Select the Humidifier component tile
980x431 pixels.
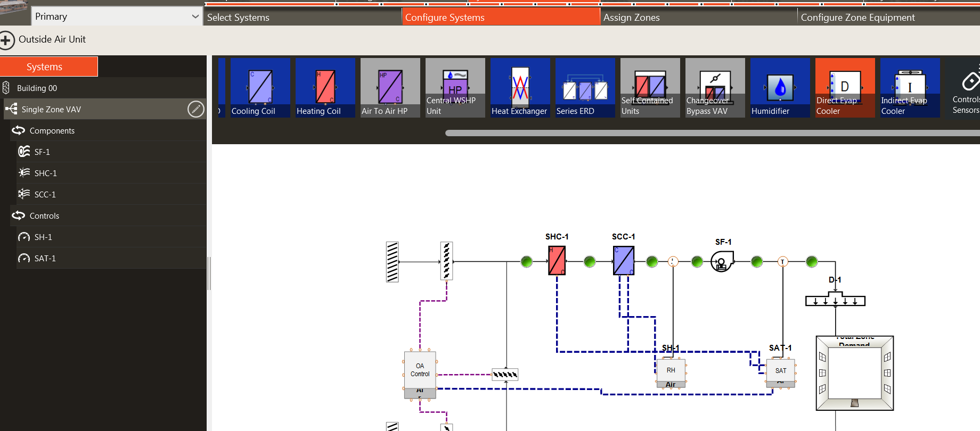[780, 88]
